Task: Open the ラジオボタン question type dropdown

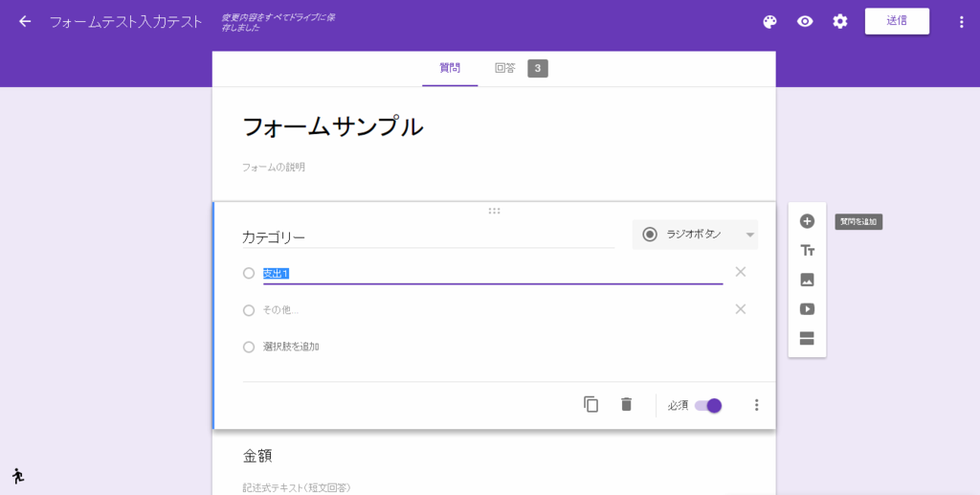Action: pyautogui.click(x=695, y=235)
